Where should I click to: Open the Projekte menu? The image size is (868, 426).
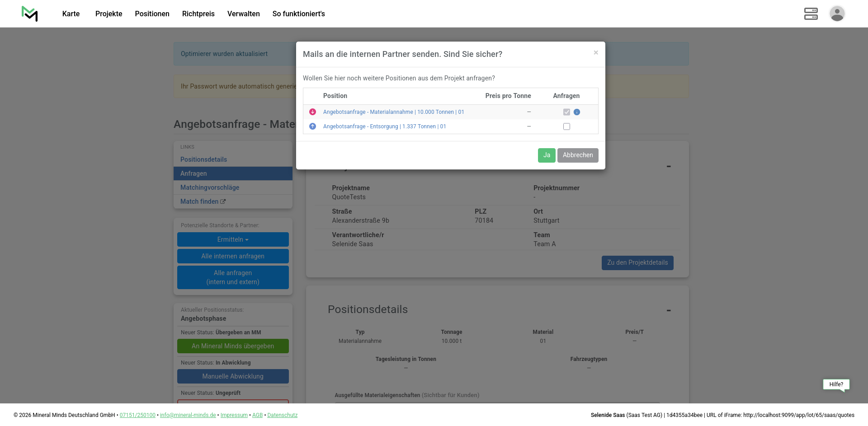tap(108, 14)
